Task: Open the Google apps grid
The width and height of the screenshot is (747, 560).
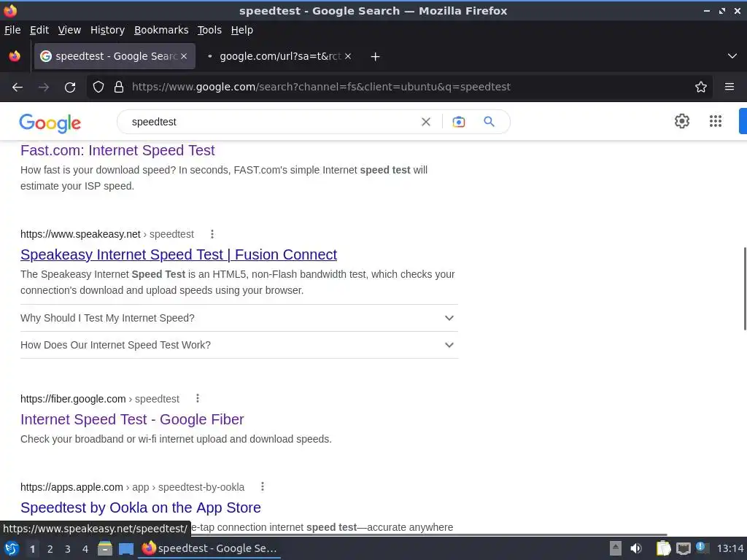Action: click(x=716, y=122)
